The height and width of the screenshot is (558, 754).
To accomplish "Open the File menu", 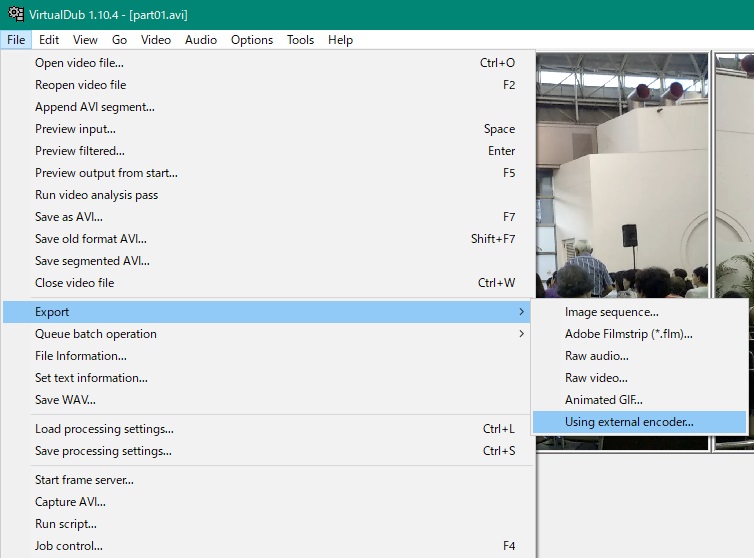I will [16, 40].
